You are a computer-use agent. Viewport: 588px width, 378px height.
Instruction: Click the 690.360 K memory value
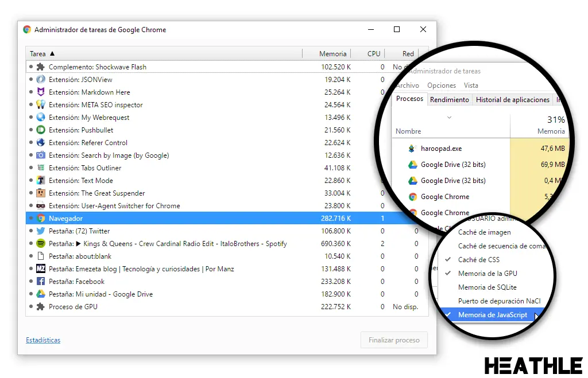335,244
